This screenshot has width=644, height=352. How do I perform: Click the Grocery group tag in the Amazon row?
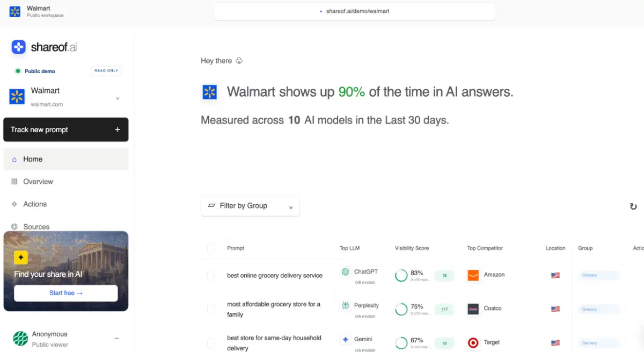click(599, 275)
